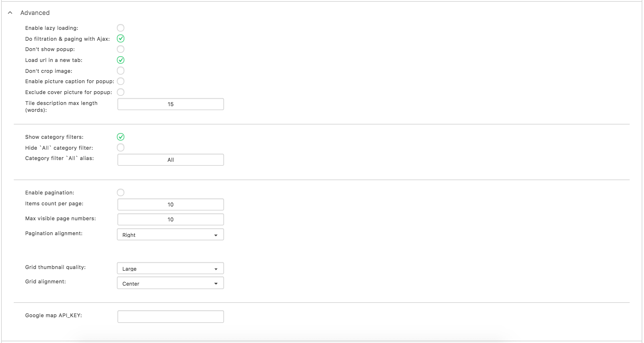644x343 pixels.
Task: Enable picture caption for popup
Action: (121, 81)
